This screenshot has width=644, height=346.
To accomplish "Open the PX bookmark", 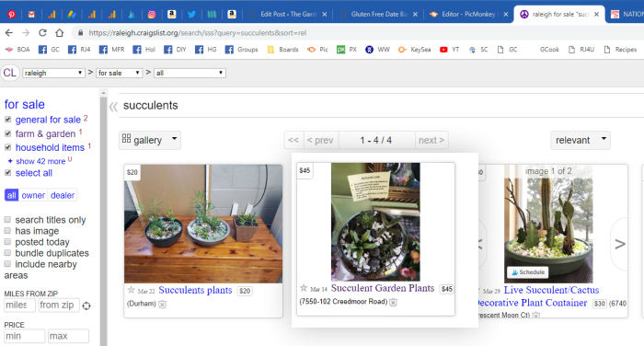I will click(347, 50).
